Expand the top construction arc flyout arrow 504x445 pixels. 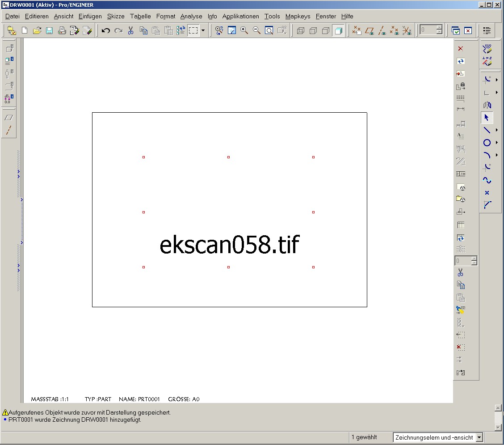click(496, 80)
